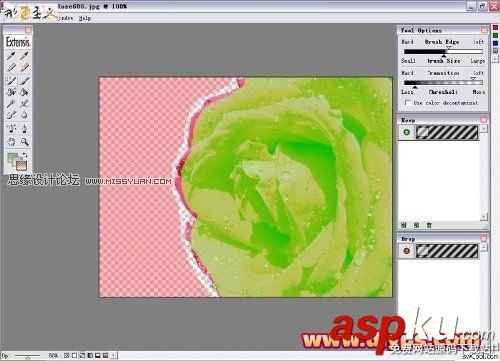Select the Keep Color Eyedropper tool
The image size is (500, 361).
[11, 56]
